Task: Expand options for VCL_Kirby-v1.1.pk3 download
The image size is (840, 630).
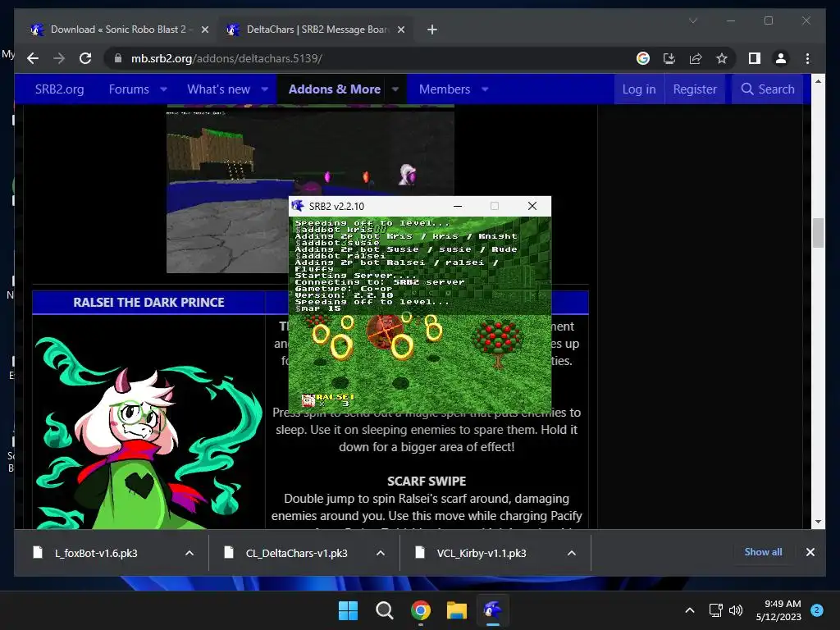Action: click(x=572, y=553)
